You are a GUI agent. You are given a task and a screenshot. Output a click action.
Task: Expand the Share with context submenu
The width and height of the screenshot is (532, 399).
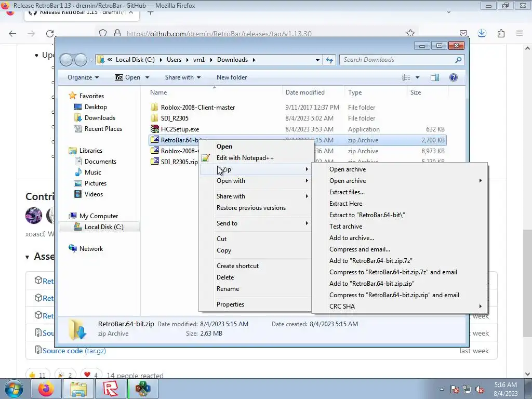(x=255, y=196)
